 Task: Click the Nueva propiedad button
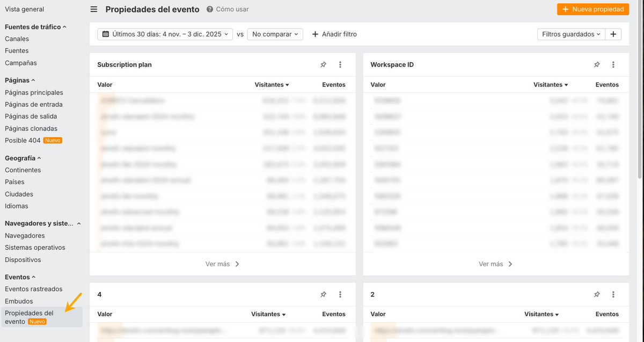592,9
